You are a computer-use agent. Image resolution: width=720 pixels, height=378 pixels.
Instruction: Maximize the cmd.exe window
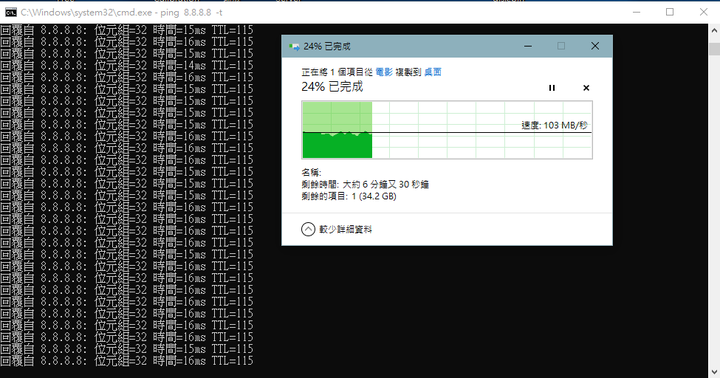tap(670, 12)
